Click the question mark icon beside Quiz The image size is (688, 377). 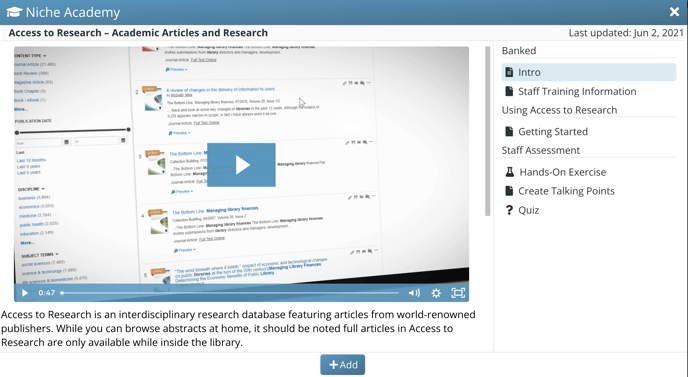(x=509, y=210)
